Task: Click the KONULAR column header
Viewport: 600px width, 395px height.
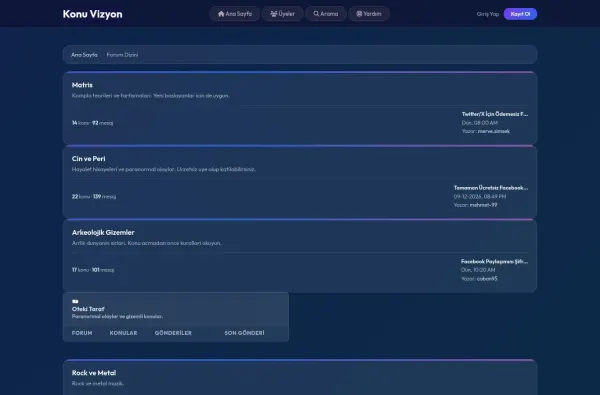Action: click(x=123, y=333)
